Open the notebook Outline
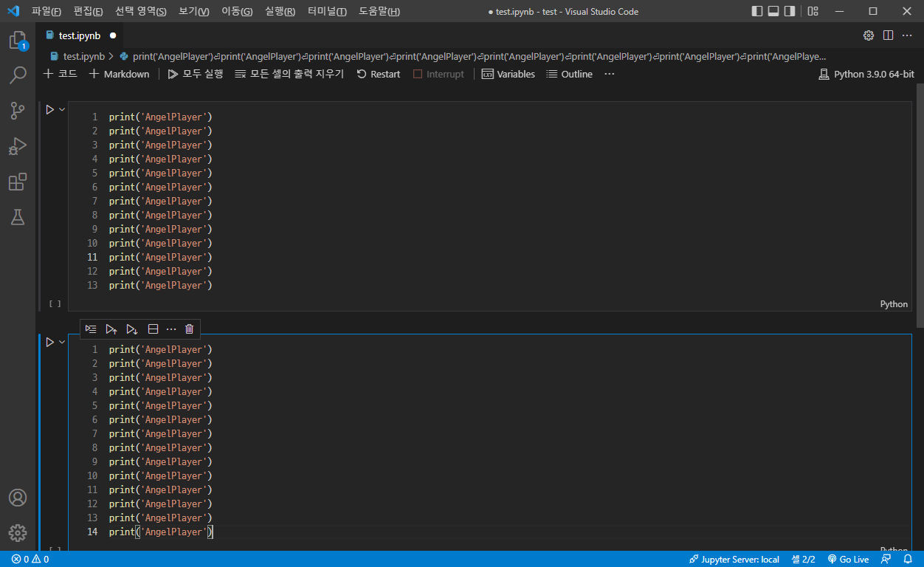 pyautogui.click(x=569, y=74)
